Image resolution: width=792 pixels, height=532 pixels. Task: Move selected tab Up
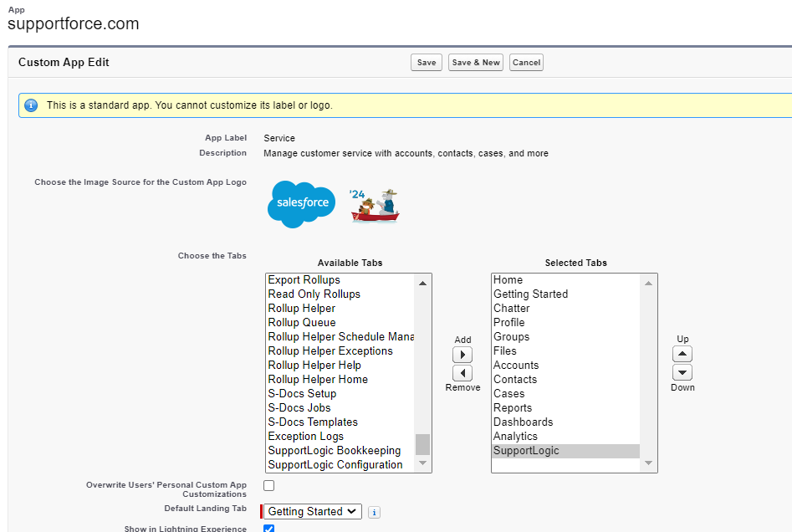click(682, 354)
